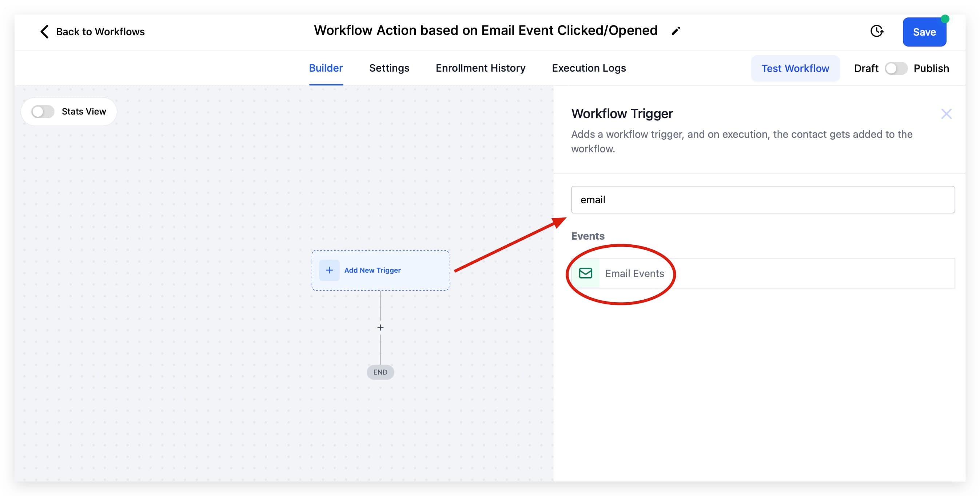The width and height of the screenshot is (980, 496).
Task: View the Execution Logs tab
Action: click(589, 68)
